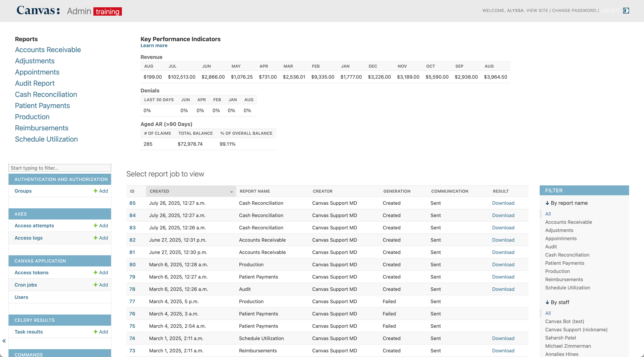The width and height of the screenshot is (644, 357).
Task: Toggle the dark/light theme icon
Action: pos(626,10)
